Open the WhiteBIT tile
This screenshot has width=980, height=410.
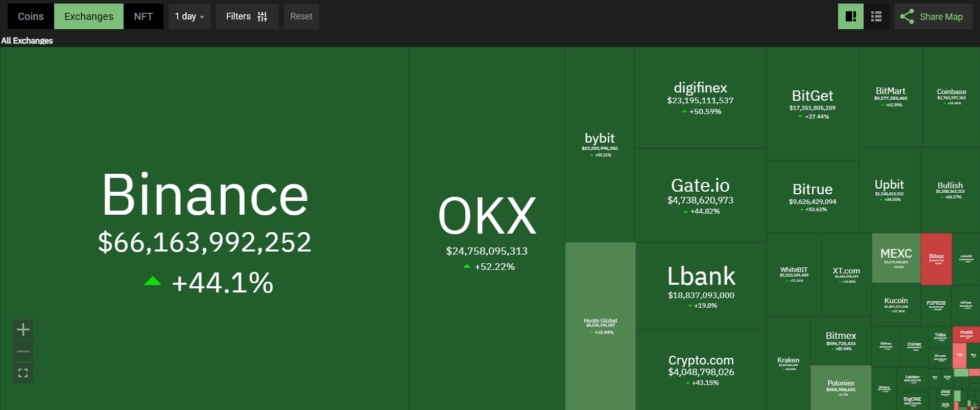pyautogui.click(x=794, y=275)
